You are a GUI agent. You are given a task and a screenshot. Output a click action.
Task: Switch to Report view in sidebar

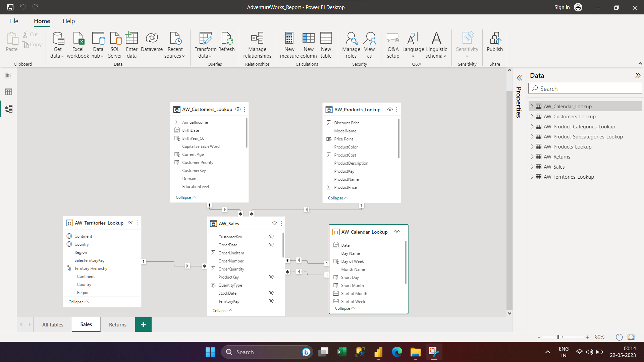pos(8,75)
